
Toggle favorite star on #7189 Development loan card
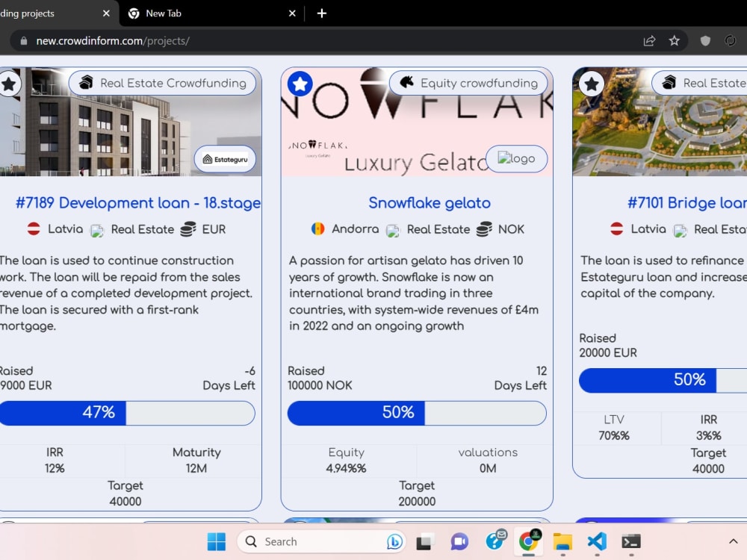coord(8,84)
